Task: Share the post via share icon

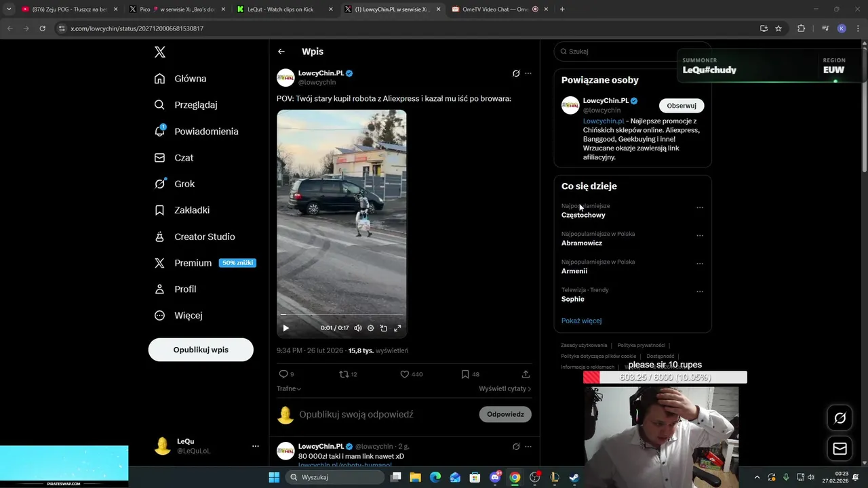Action: point(526,374)
